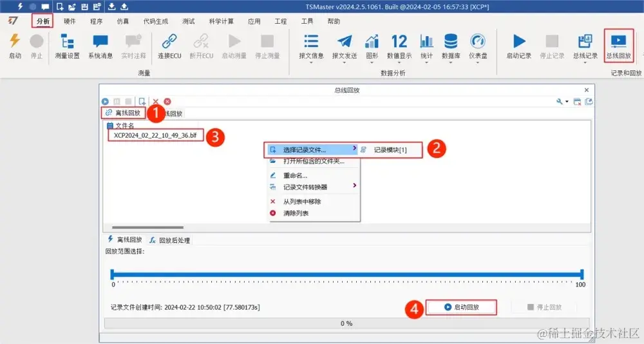Open 总线回放 bus replay in ribbon
This screenshot has height=344, width=644.
pyautogui.click(x=618, y=46)
